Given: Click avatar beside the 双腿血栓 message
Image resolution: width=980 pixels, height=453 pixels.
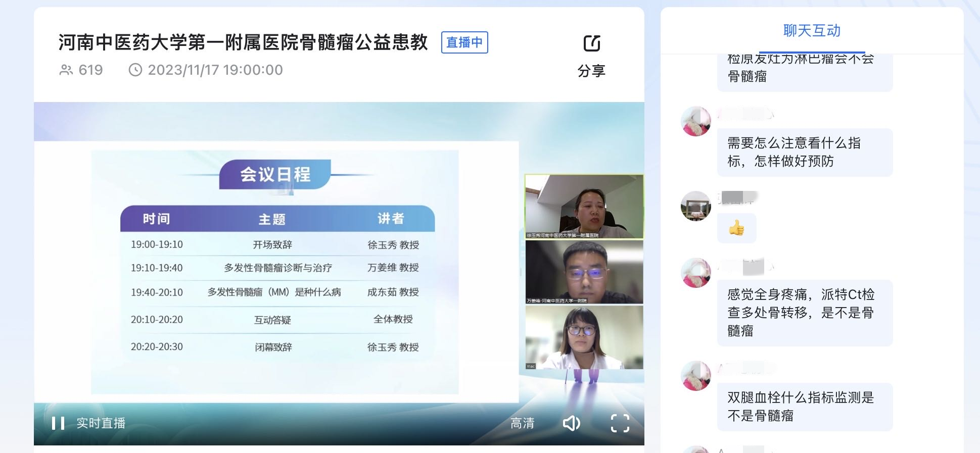Looking at the screenshot, I should click(x=696, y=376).
